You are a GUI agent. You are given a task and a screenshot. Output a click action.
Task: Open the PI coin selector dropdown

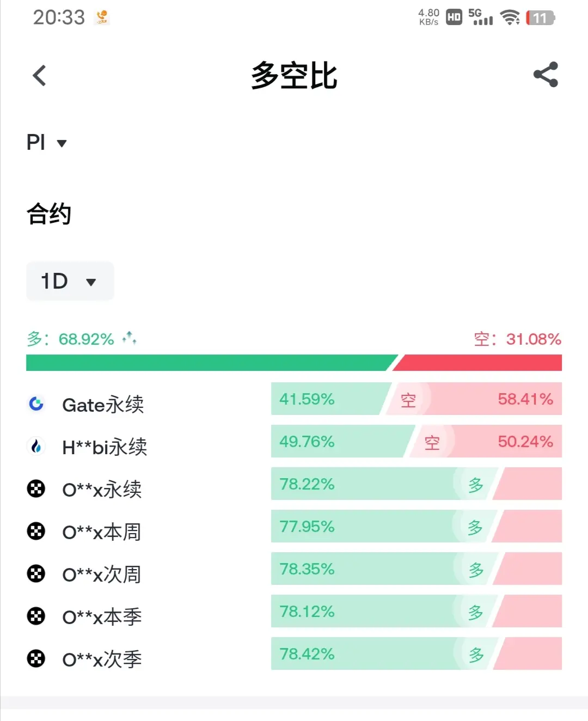click(46, 143)
